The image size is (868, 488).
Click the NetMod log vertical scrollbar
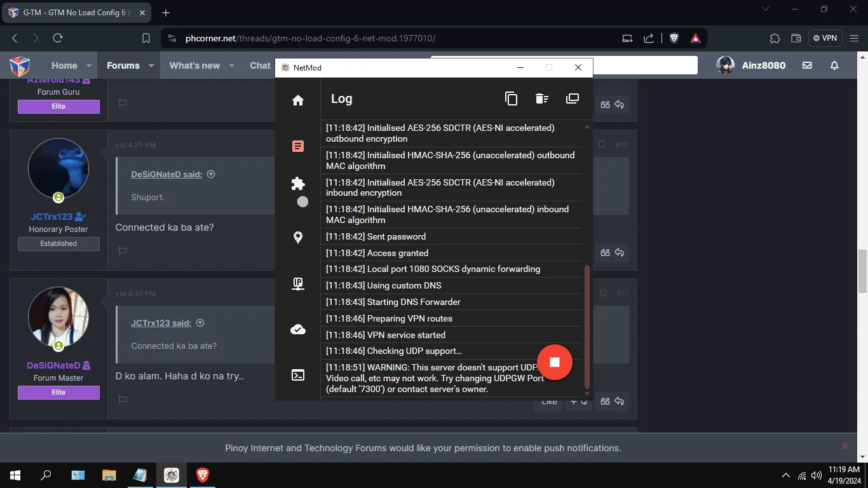click(x=587, y=326)
